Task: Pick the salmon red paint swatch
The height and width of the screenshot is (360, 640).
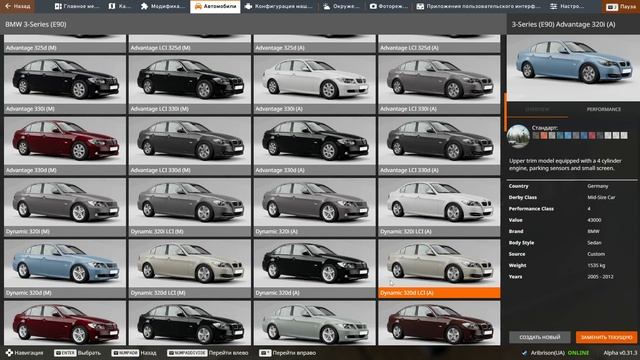Action: coord(544,136)
